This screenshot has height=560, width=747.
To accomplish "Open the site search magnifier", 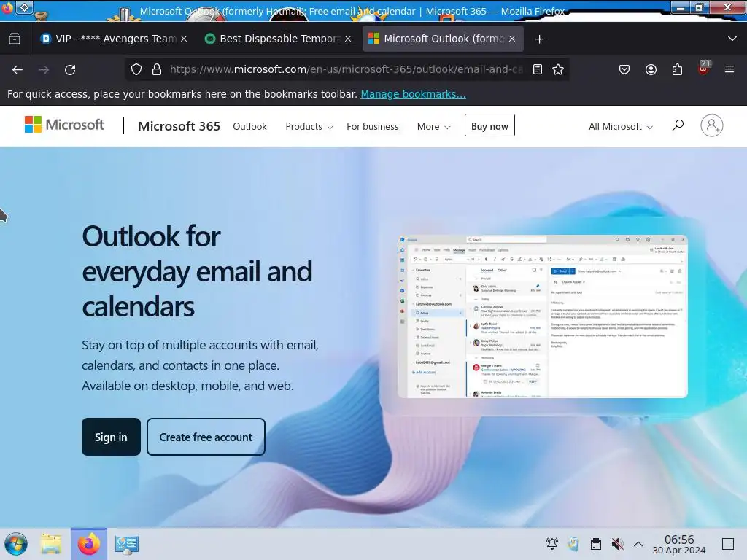I will [678, 125].
